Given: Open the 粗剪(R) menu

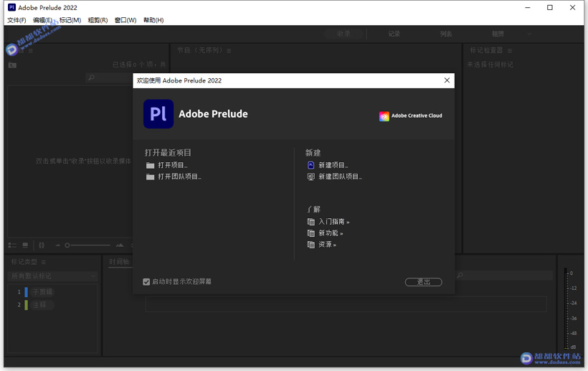Looking at the screenshot, I should 98,20.
